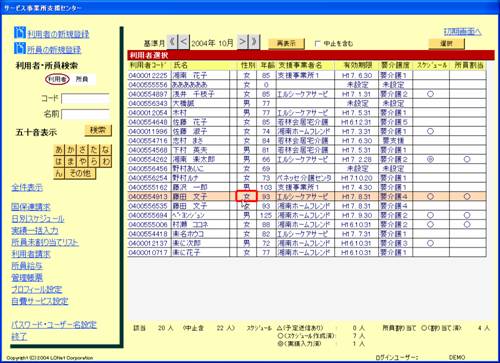Toggle 中止を含む checkbox
The image size is (500, 363).
[x=317, y=44]
